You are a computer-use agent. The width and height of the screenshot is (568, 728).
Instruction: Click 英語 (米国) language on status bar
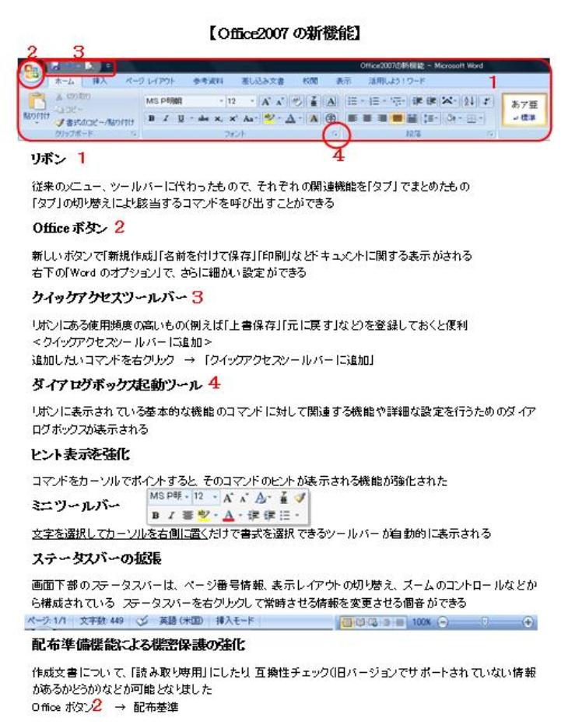pyautogui.click(x=181, y=621)
